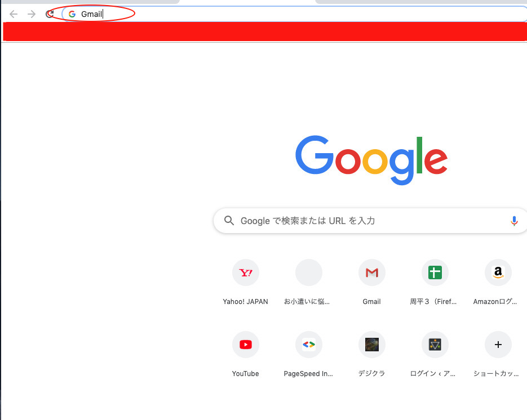Open the blank お小遣いに悩... shortcut tile
Viewport: 527px width, 420px height.
[x=308, y=272]
